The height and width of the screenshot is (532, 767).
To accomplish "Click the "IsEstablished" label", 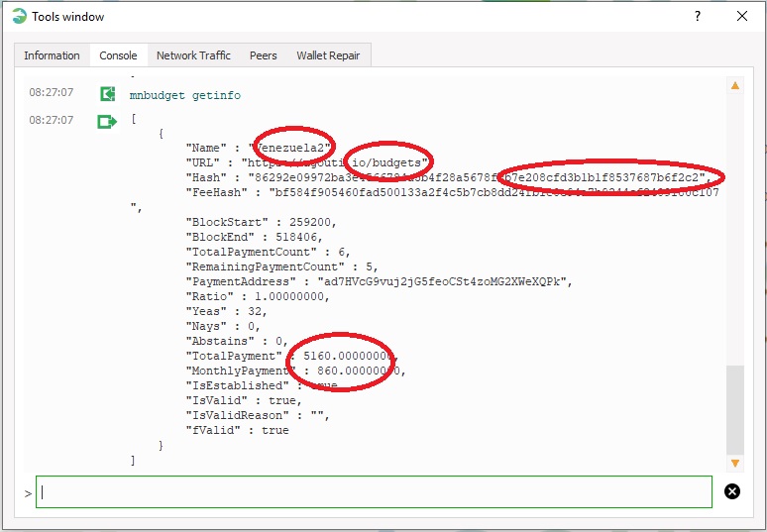I will coord(237,385).
